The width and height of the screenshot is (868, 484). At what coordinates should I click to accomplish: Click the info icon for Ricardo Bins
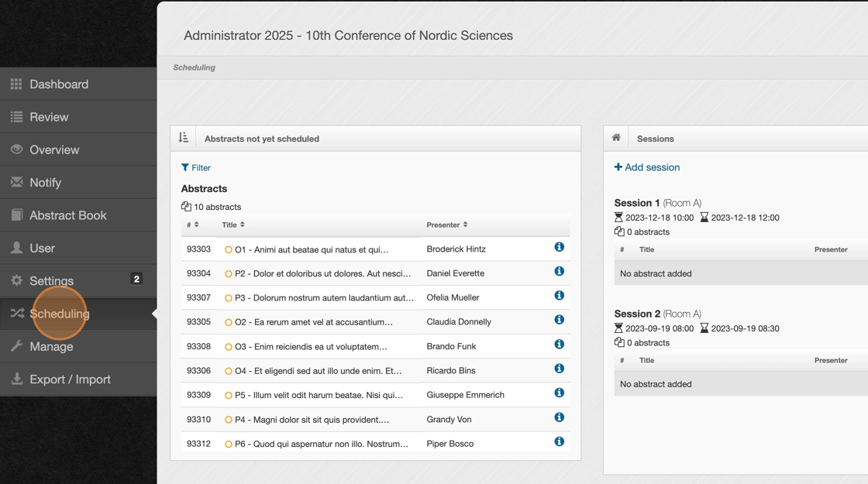(x=559, y=369)
